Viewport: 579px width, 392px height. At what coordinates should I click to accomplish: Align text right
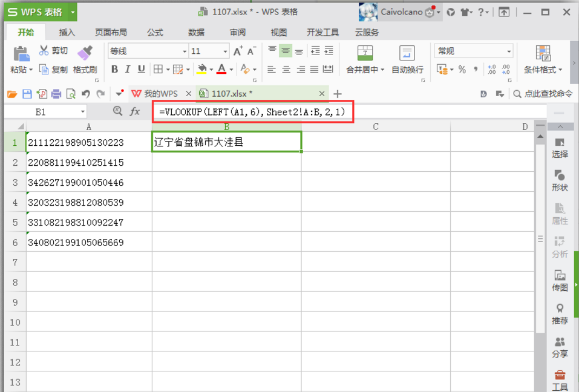(301, 69)
